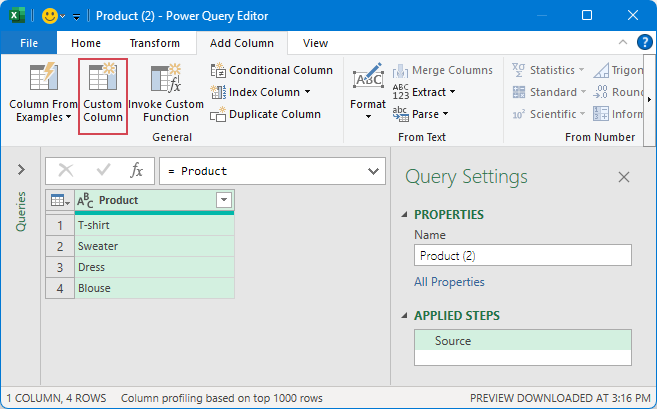Click the Queries vertical label
This screenshot has height=409, width=657.
point(21,212)
